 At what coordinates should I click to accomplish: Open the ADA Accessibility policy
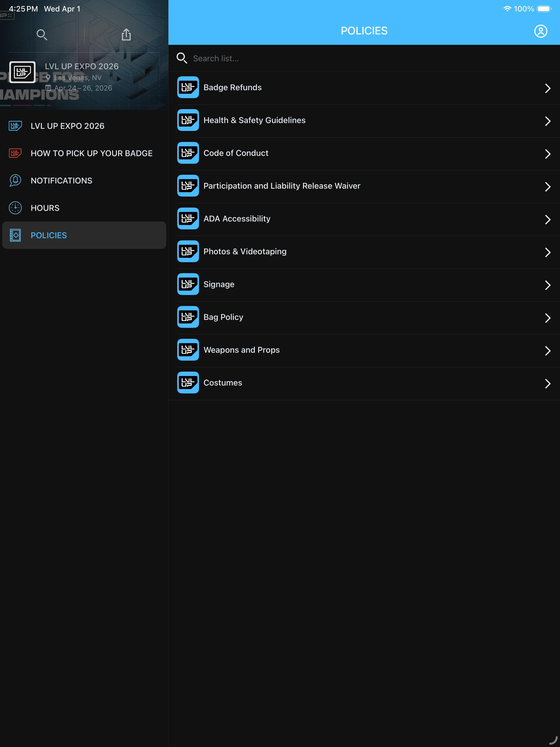364,219
